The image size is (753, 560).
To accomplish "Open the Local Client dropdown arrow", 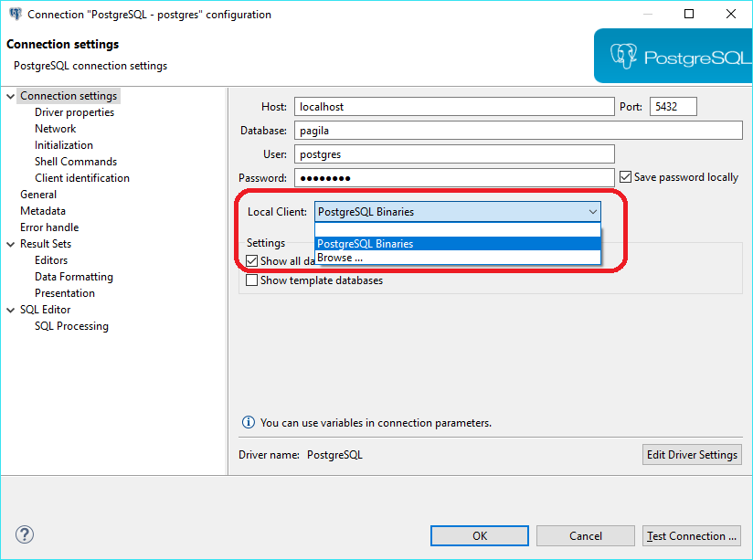I will coord(593,212).
